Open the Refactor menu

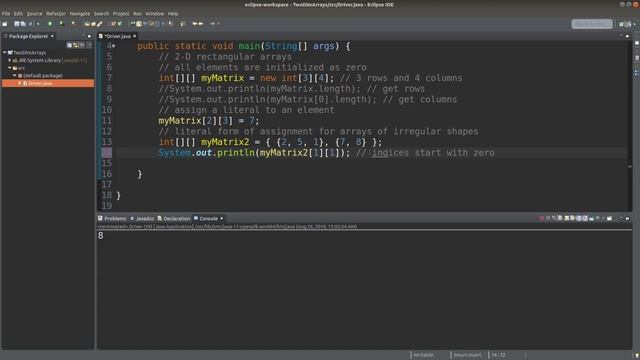56,13
